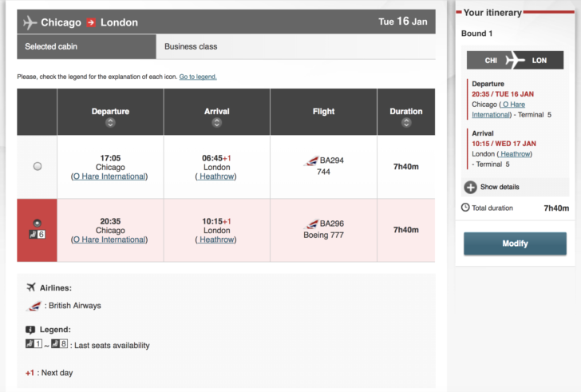This screenshot has height=392, width=581.
Task: Click the British Airways logo next to BA294
Action: pyautogui.click(x=311, y=160)
